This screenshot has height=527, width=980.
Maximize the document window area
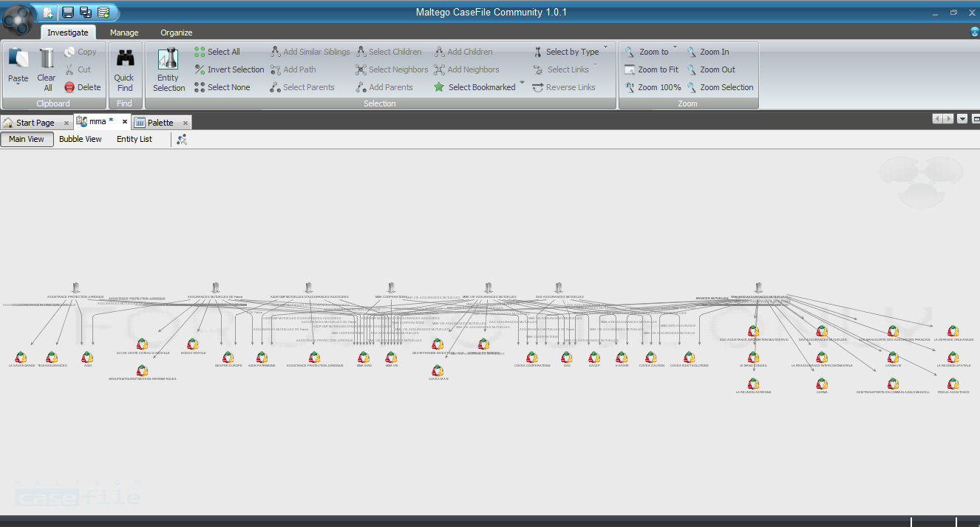[x=976, y=118]
